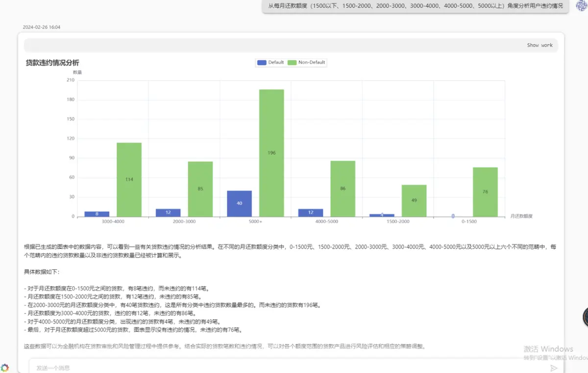Click the paragraph starting 根据已生成的图表
Screen dimensions: 588x373
pos(290,251)
